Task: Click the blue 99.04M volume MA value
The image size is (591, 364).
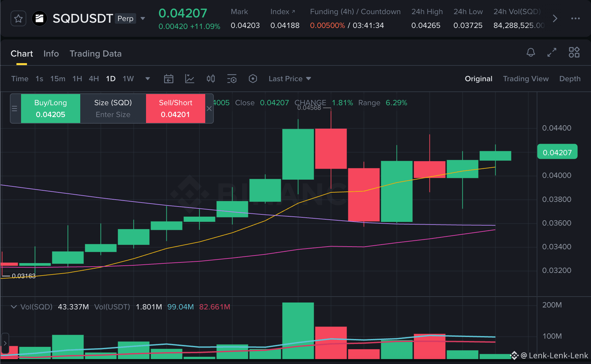Action: click(x=181, y=307)
